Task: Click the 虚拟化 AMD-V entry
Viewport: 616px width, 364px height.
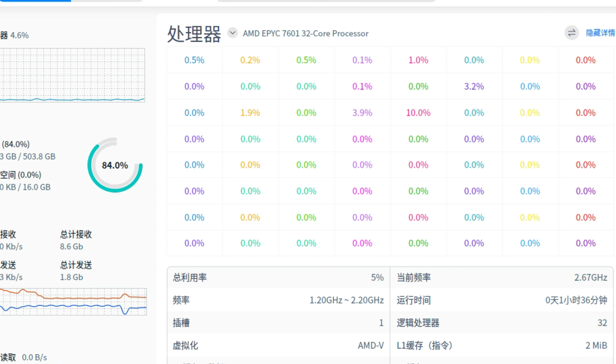Action: (276, 345)
